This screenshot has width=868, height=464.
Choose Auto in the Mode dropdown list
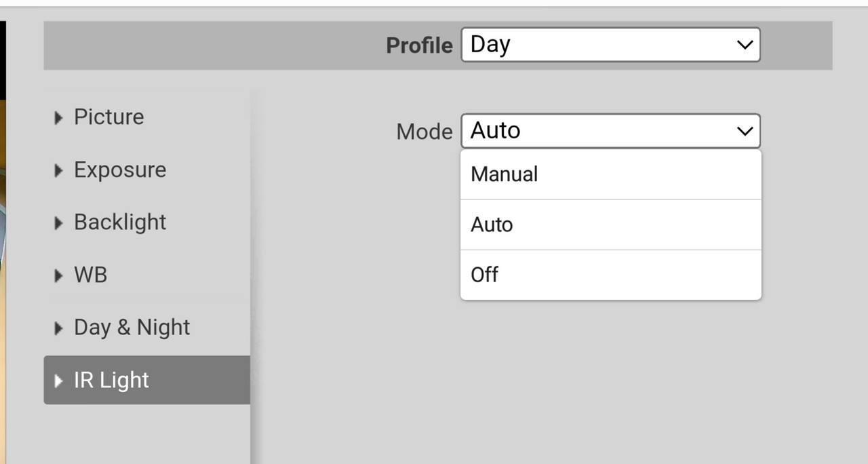click(x=610, y=225)
